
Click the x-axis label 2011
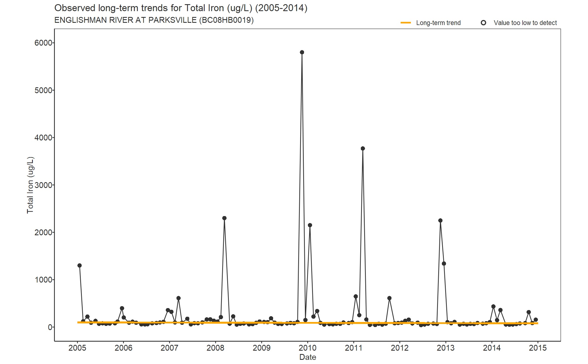click(x=354, y=348)
